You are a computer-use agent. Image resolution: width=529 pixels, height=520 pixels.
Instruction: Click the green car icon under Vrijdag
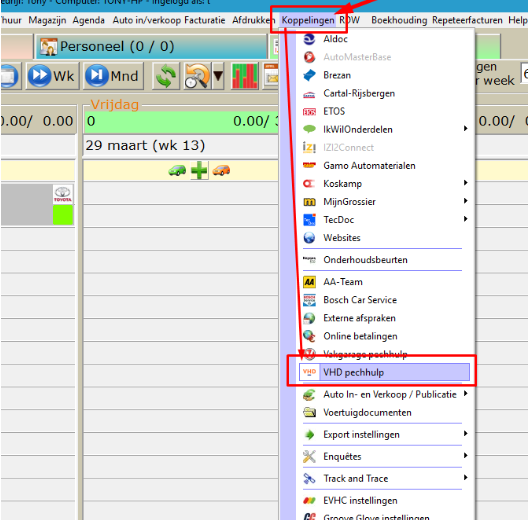tap(177, 170)
